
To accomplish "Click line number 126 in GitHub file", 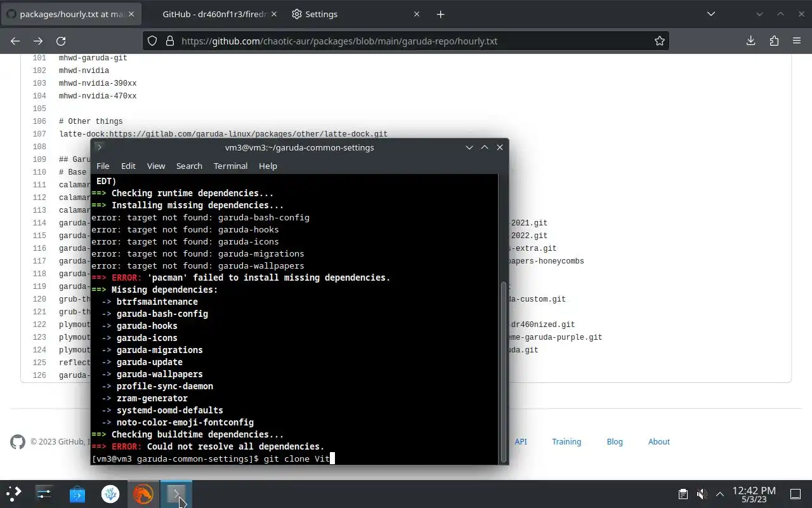I will (39, 375).
